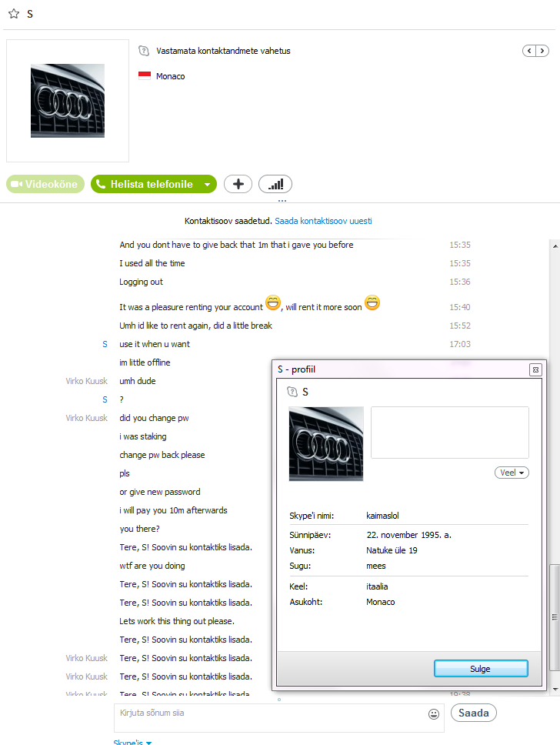The image size is (560, 745).
Task: Click sender name S beside the '?' message
Action: (x=105, y=399)
